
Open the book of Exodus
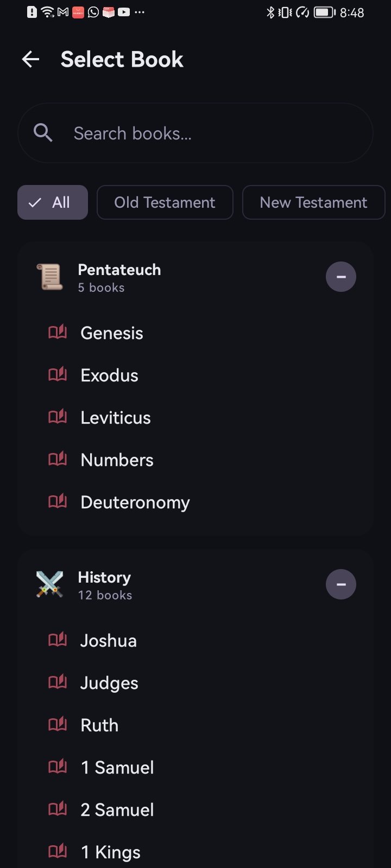click(x=109, y=375)
